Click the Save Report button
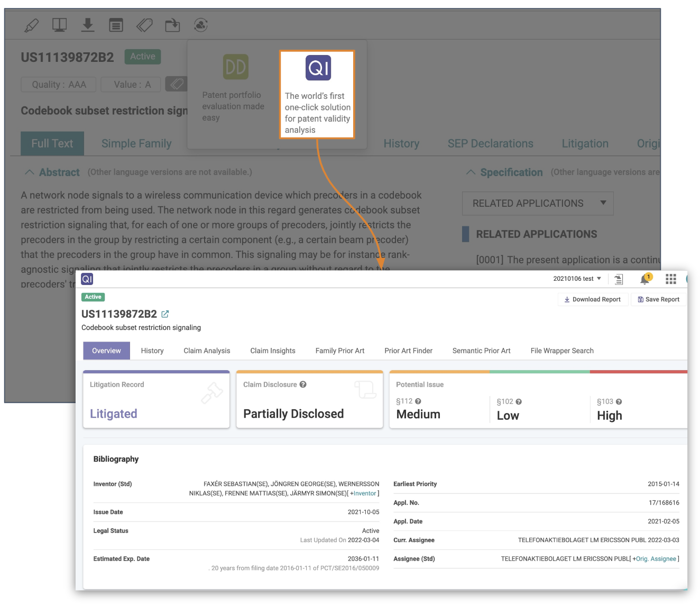Viewport: 700px width, 606px height. tap(658, 299)
